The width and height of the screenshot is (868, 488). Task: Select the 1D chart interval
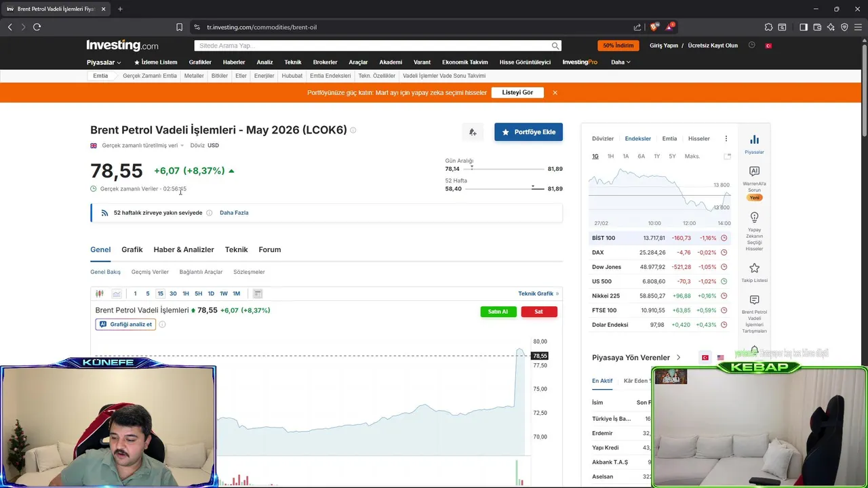pos(211,293)
